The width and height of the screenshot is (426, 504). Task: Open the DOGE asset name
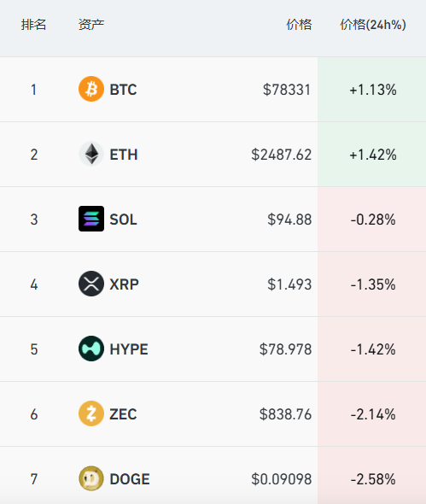[130, 479]
